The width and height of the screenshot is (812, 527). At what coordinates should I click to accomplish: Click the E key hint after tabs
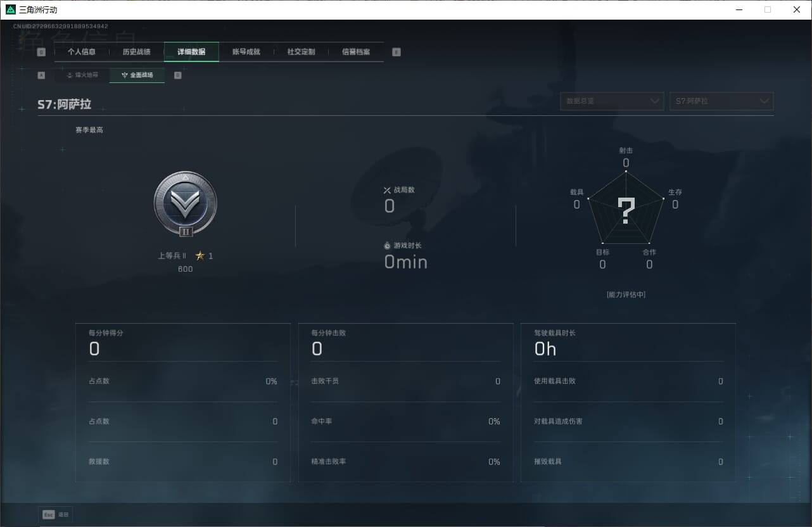pos(396,53)
